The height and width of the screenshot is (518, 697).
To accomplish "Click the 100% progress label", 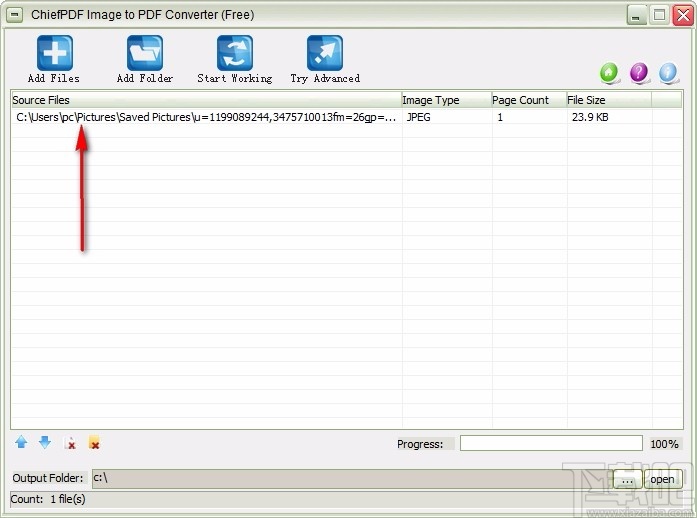I will point(664,444).
